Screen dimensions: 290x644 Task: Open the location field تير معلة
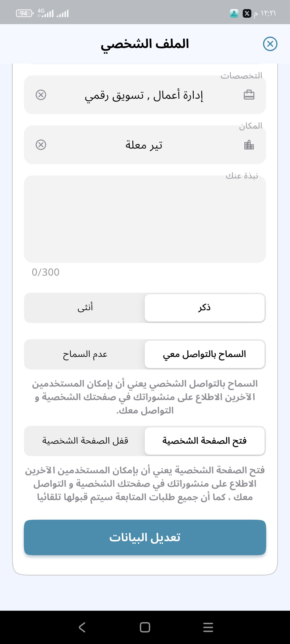144,145
